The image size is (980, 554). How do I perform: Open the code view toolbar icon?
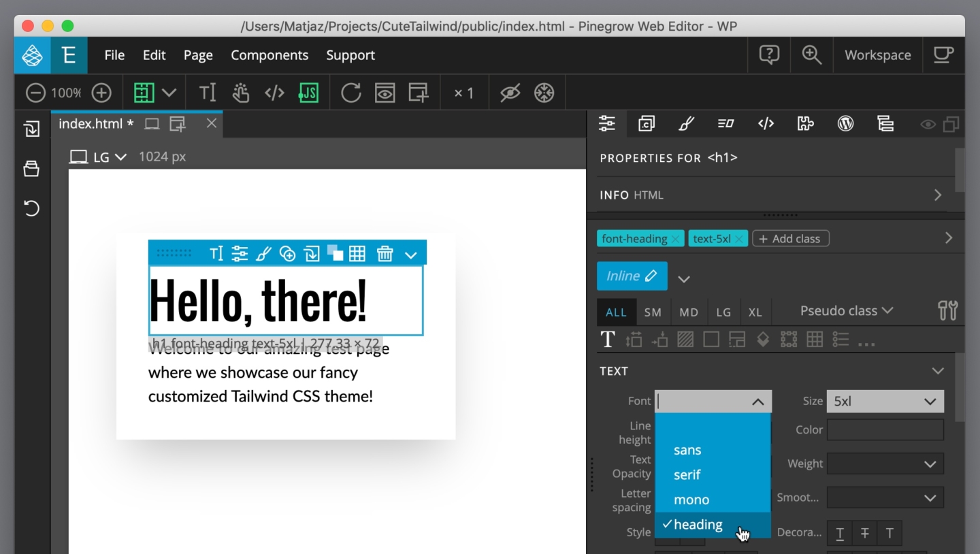pyautogui.click(x=274, y=93)
